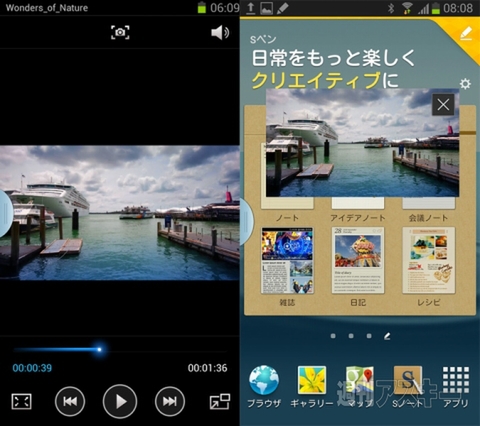Click the Wonders_of_Nature title
The height and width of the screenshot is (426, 480).
[x=47, y=8]
